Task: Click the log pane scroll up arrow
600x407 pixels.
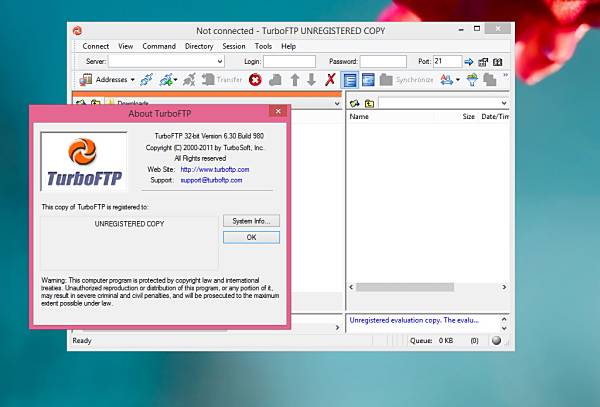Action: pyautogui.click(x=504, y=319)
